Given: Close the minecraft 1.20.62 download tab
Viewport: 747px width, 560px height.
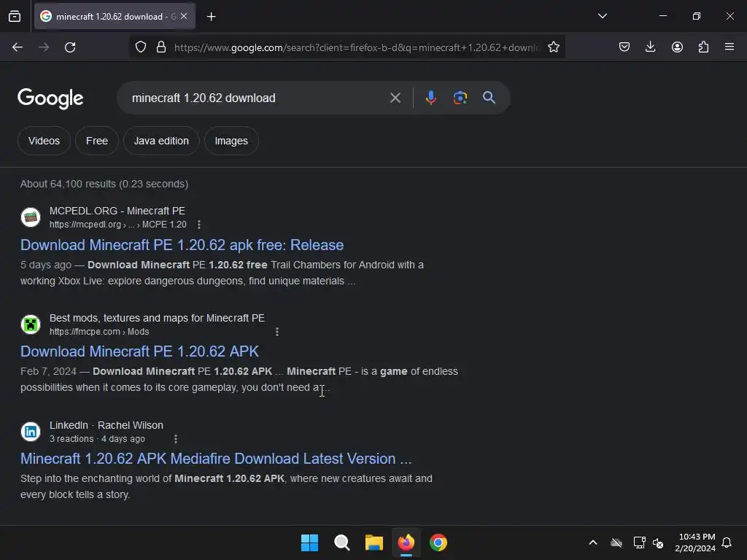Looking at the screenshot, I should pos(184,16).
